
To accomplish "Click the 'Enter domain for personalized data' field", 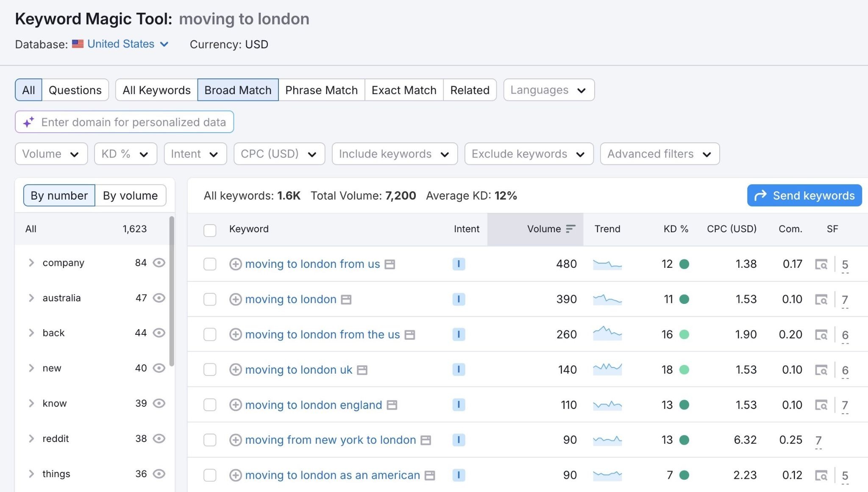I will pos(124,122).
